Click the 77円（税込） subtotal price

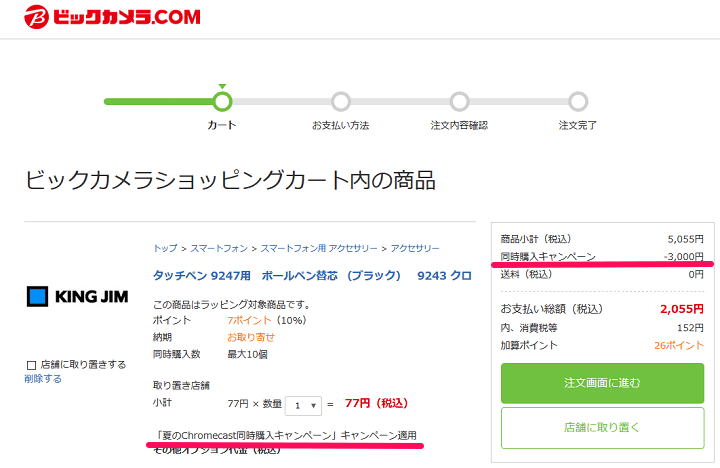click(x=376, y=403)
